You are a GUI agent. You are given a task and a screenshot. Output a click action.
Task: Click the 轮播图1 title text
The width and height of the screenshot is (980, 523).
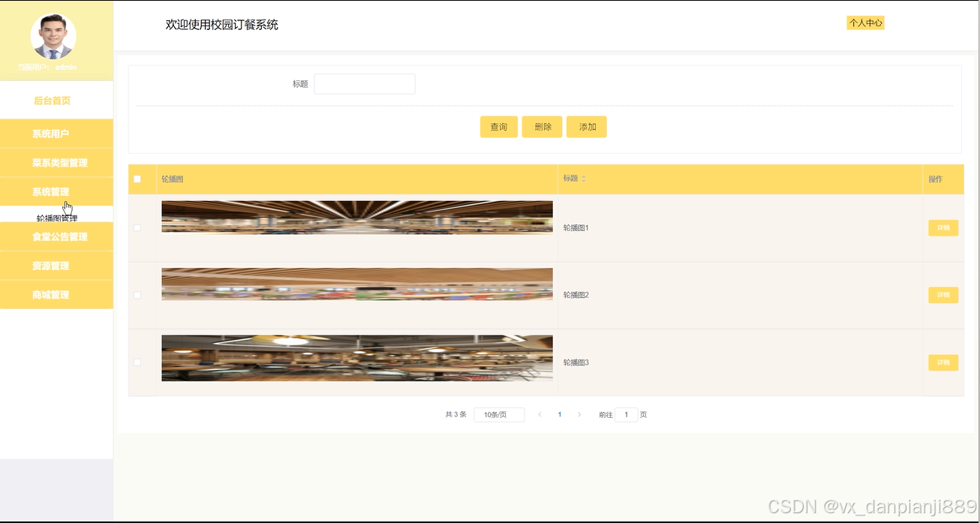pos(576,228)
